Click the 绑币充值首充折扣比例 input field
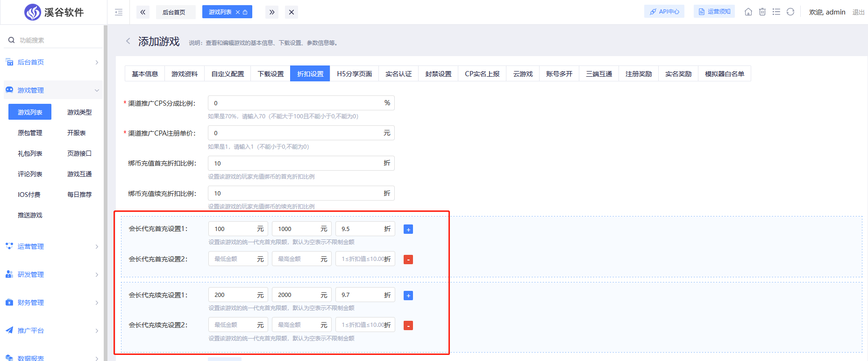This screenshot has width=868, height=361. [301, 163]
